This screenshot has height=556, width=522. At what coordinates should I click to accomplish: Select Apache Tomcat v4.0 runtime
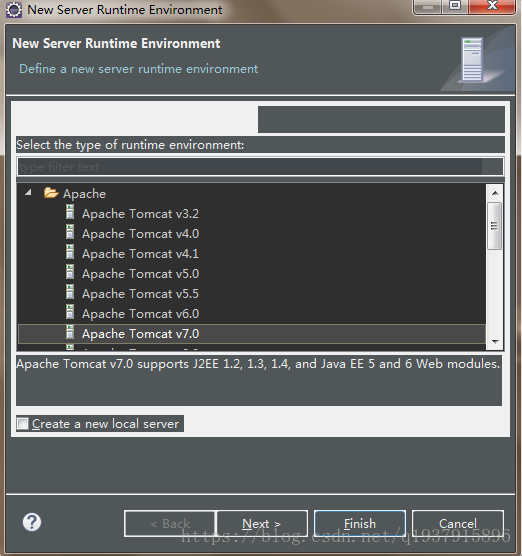tap(140, 234)
